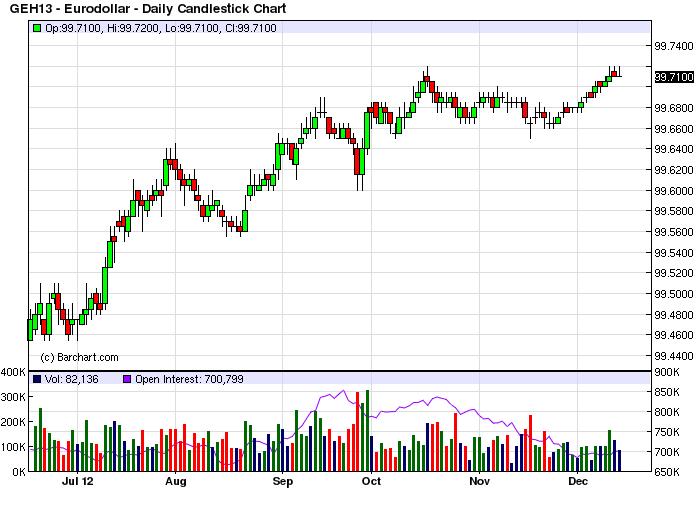This screenshot has width=700, height=512.
Task: Click the 99.4800 price axis label
Action: (x=674, y=315)
